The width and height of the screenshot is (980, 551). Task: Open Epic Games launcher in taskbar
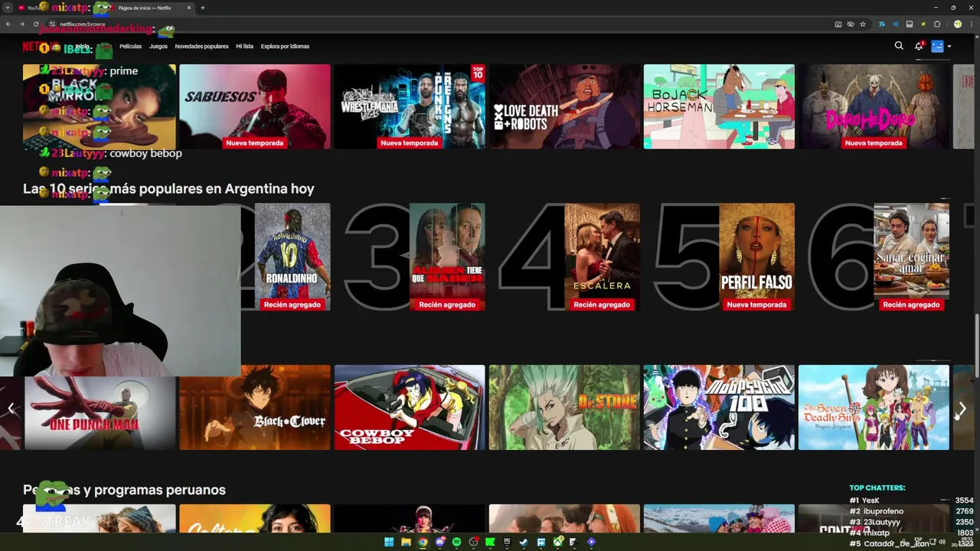507,542
